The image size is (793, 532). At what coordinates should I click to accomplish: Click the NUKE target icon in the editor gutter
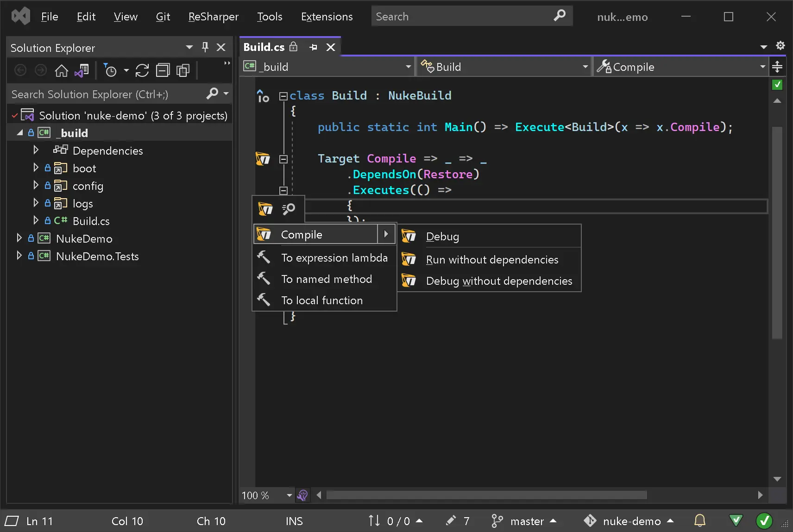tap(263, 159)
